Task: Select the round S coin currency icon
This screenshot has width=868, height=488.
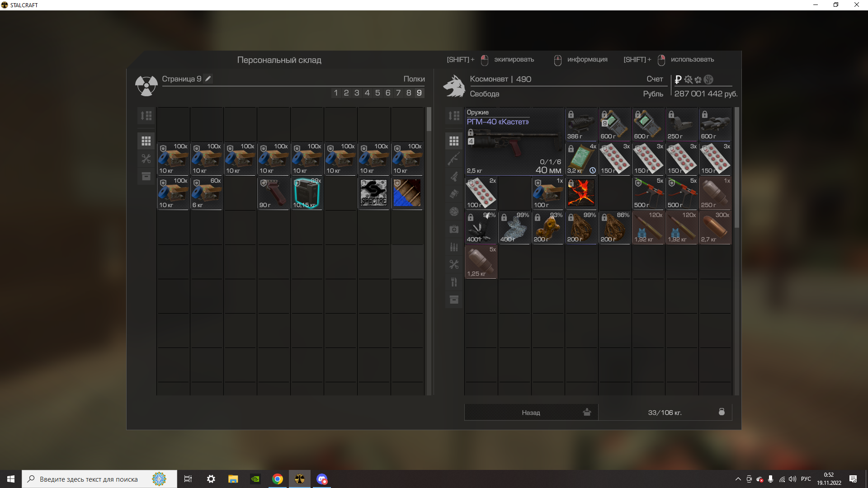Action: [708, 80]
